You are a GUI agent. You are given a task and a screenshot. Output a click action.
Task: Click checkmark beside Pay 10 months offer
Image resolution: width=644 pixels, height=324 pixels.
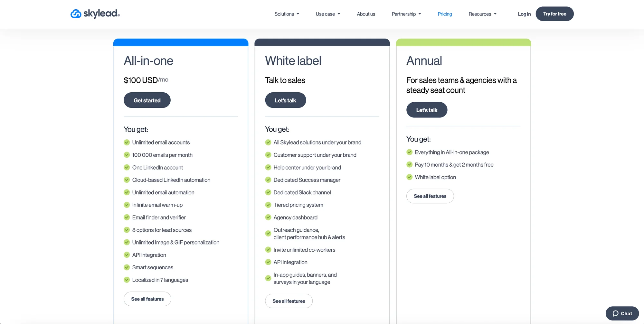410,164
